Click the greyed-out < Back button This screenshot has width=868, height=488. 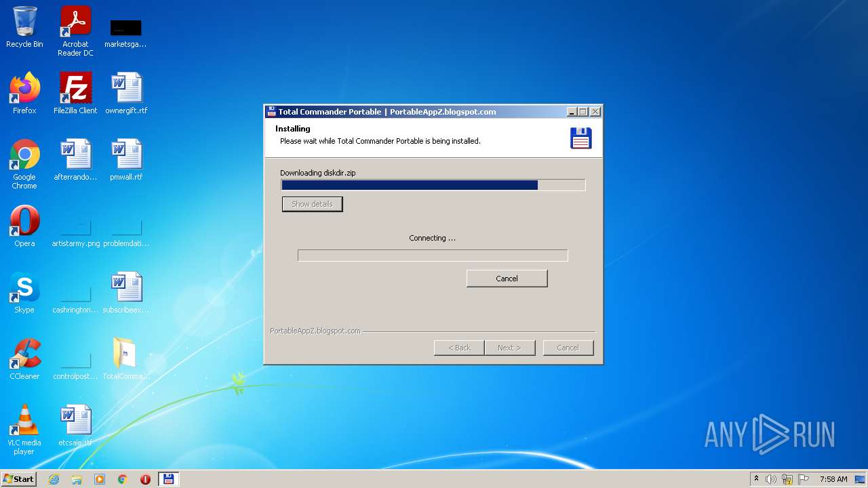[x=459, y=348]
